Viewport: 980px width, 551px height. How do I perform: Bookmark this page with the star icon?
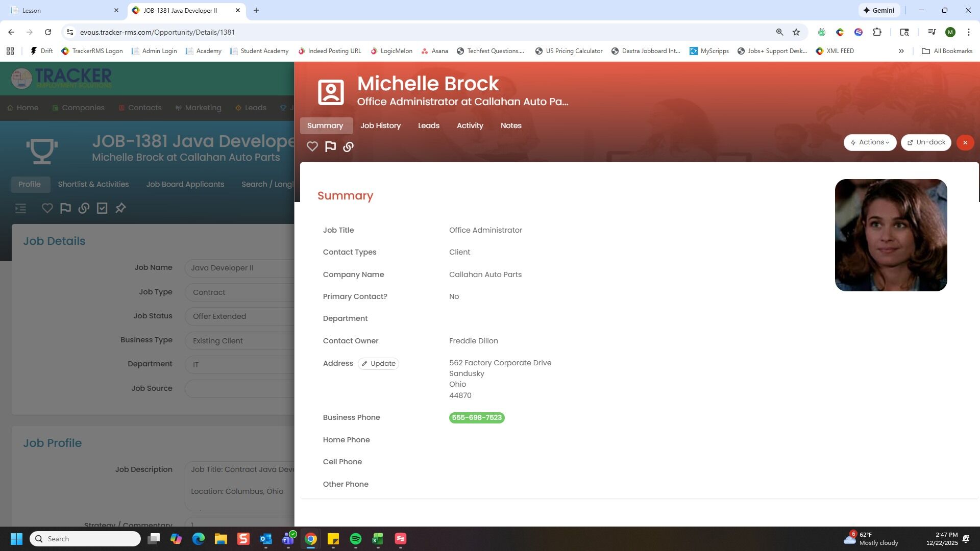[796, 32]
